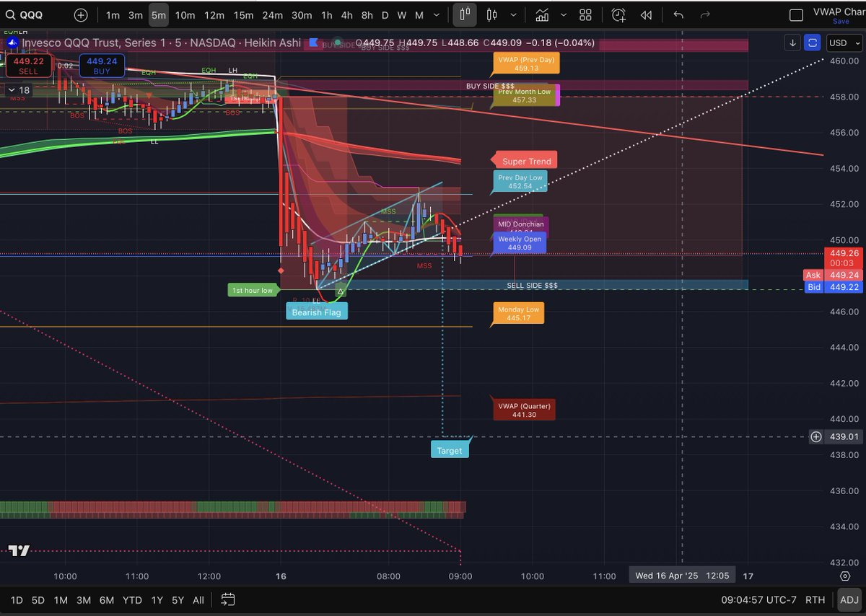The width and height of the screenshot is (866, 616).
Task: Toggle the ADJ adjusted data button
Action: 849,600
